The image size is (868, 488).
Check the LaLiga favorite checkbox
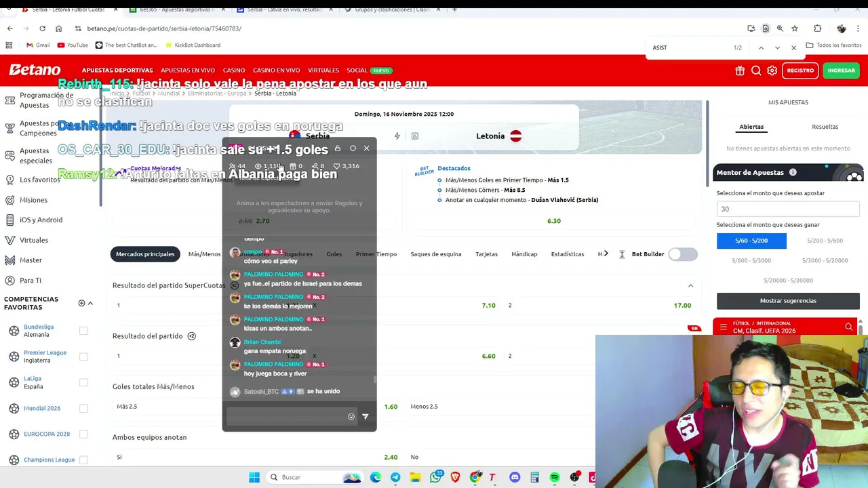(83, 382)
